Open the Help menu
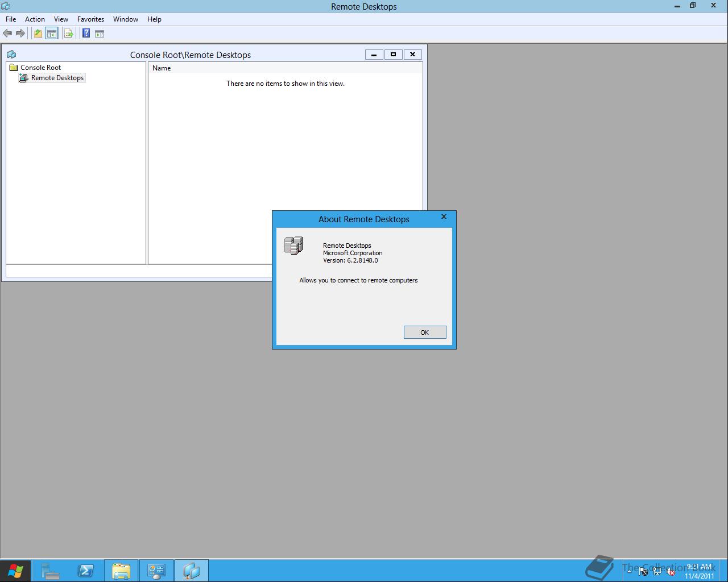The height and width of the screenshot is (582, 728). click(154, 19)
